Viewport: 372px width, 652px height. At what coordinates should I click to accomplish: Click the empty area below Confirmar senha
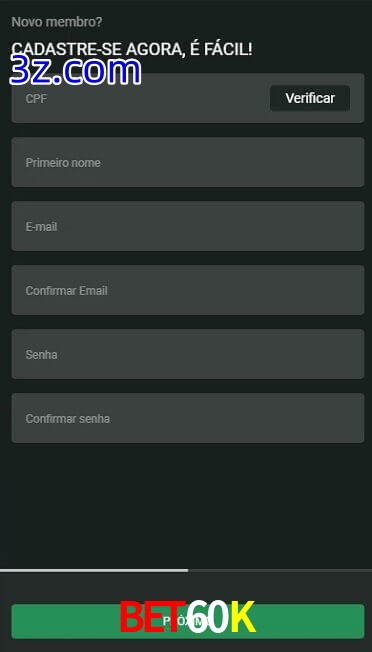(x=186, y=505)
